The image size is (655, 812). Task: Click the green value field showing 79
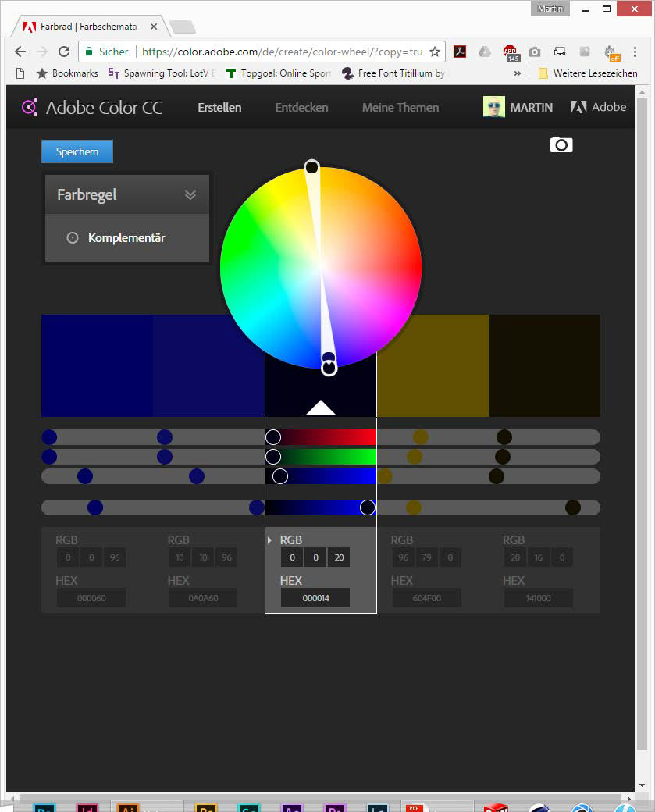click(x=427, y=557)
